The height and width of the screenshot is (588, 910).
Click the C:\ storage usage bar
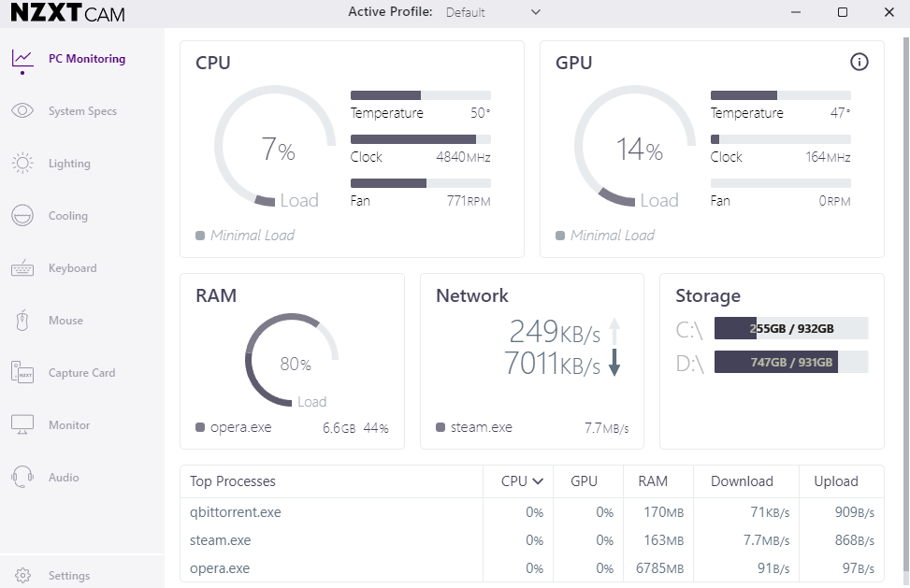pos(791,328)
